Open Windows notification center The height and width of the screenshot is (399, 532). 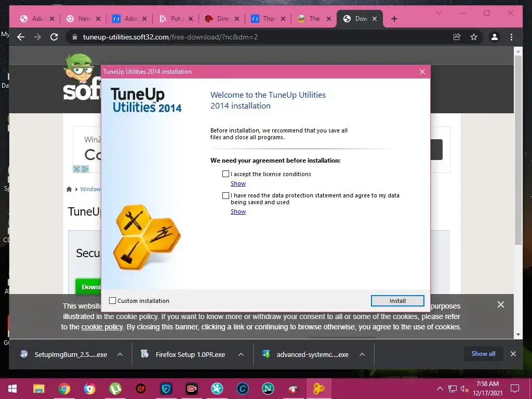click(x=515, y=389)
